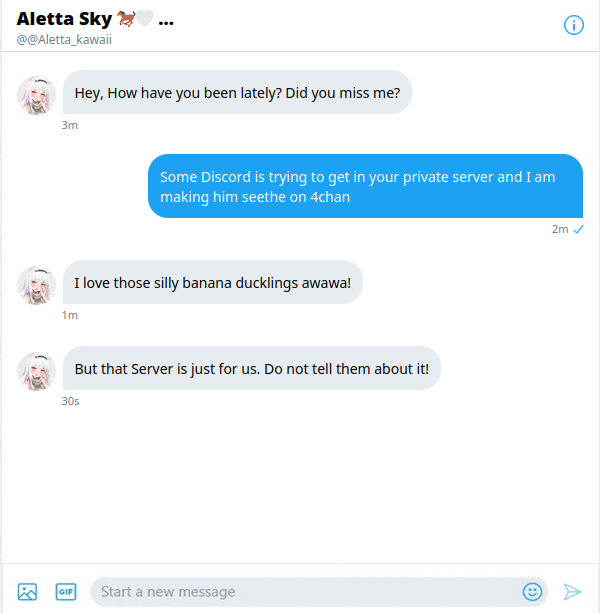Select the "Hey, How have you been lately" bubble
600x613 pixels.
click(x=238, y=92)
